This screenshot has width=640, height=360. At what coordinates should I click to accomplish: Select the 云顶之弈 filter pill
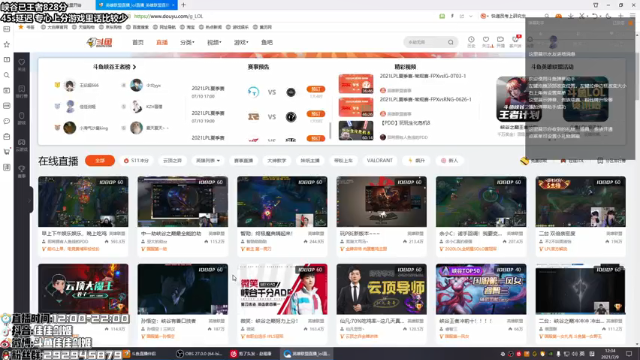coord(172,161)
